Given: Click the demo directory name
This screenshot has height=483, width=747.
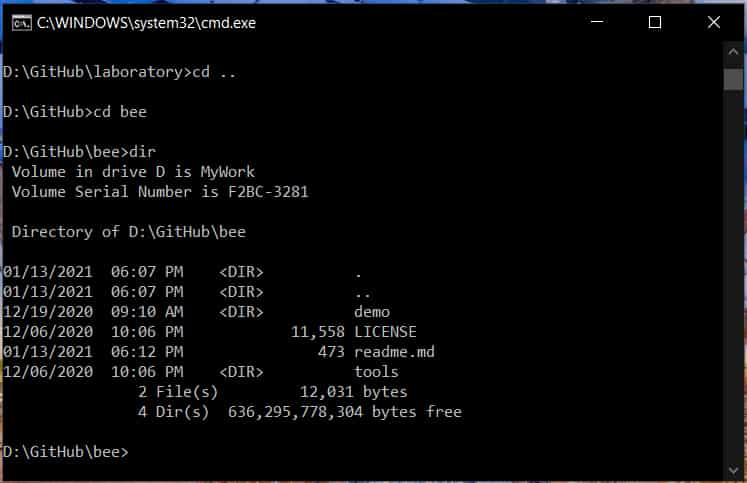Looking at the screenshot, I should pos(372,312).
